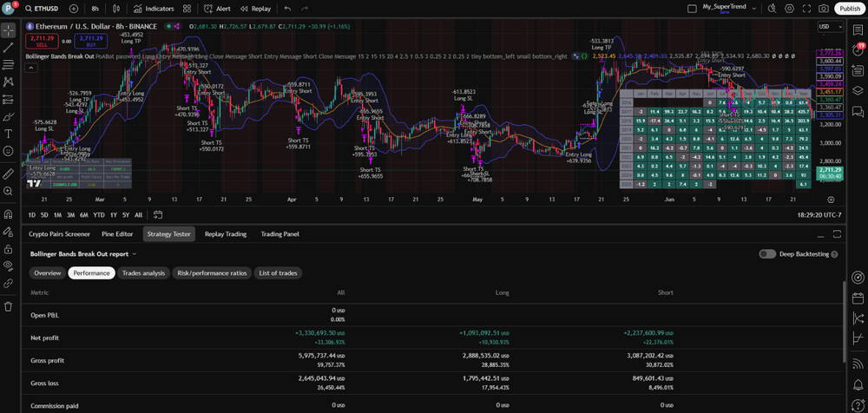Open the go-to-date calendar icon
This screenshot has height=413, width=868.
click(x=158, y=215)
